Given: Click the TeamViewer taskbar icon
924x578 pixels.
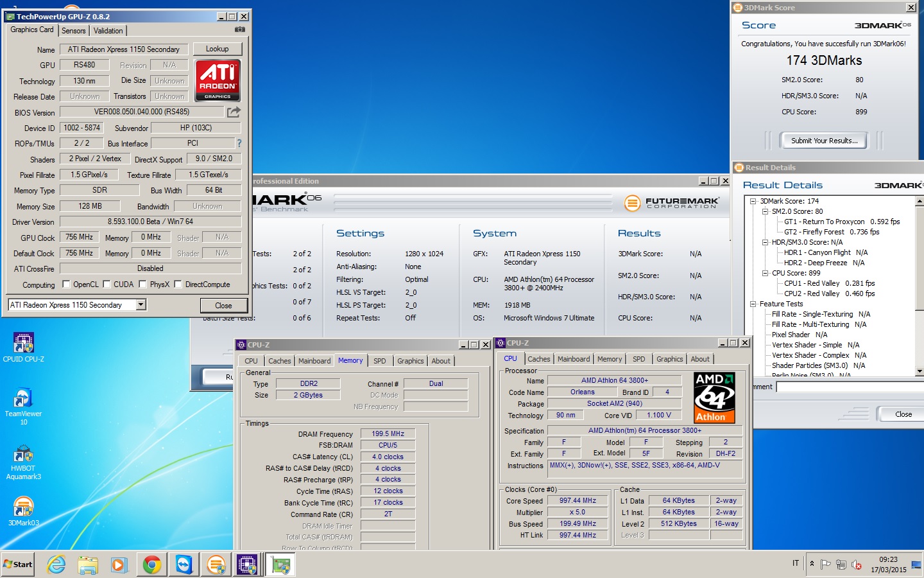Looking at the screenshot, I should (x=184, y=565).
